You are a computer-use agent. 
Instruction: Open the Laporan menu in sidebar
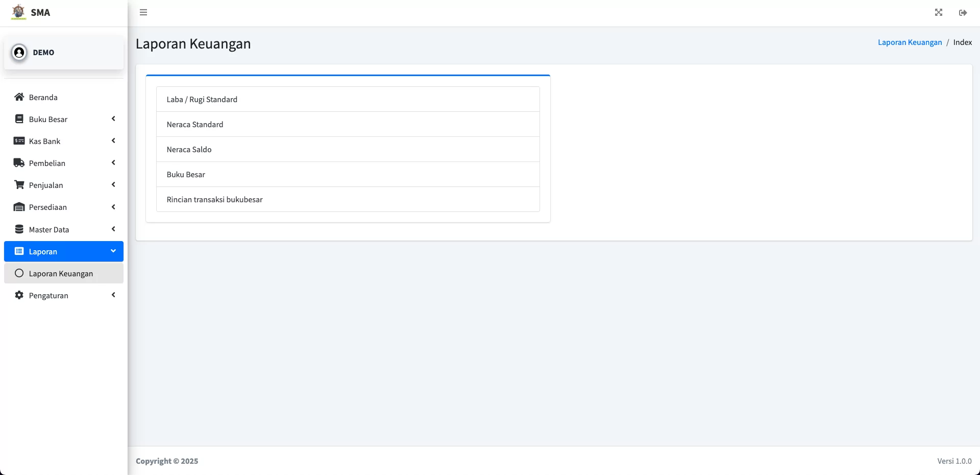click(64, 251)
